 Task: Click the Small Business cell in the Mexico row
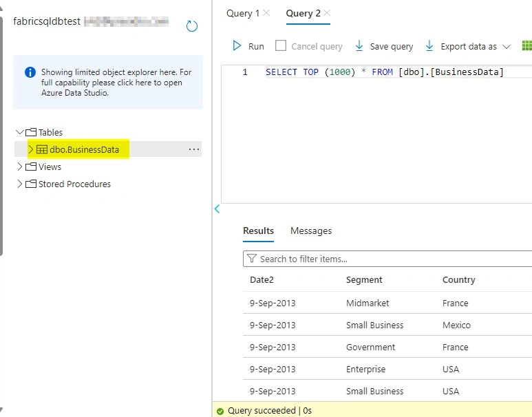point(374,325)
